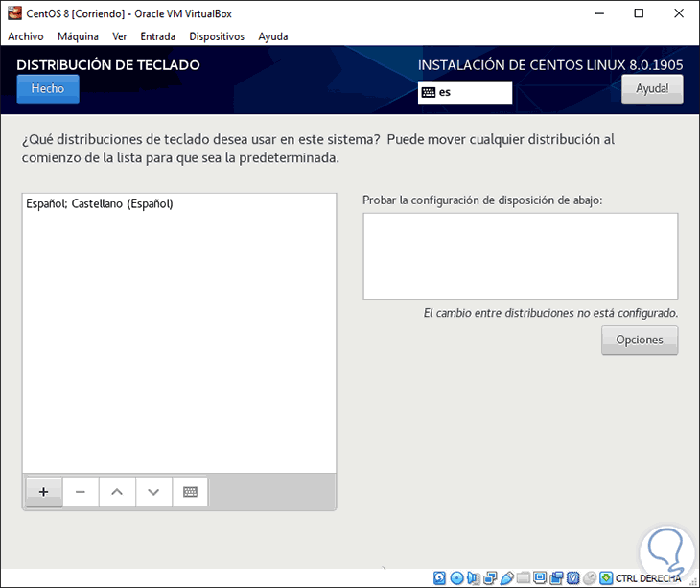Click the keyboard icon in the es indicator
This screenshot has height=588, width=700.
point(429,92)
